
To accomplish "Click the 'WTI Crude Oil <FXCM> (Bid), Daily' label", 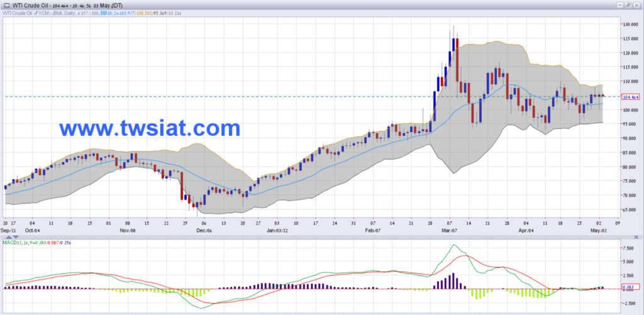I will coord(38,13).
